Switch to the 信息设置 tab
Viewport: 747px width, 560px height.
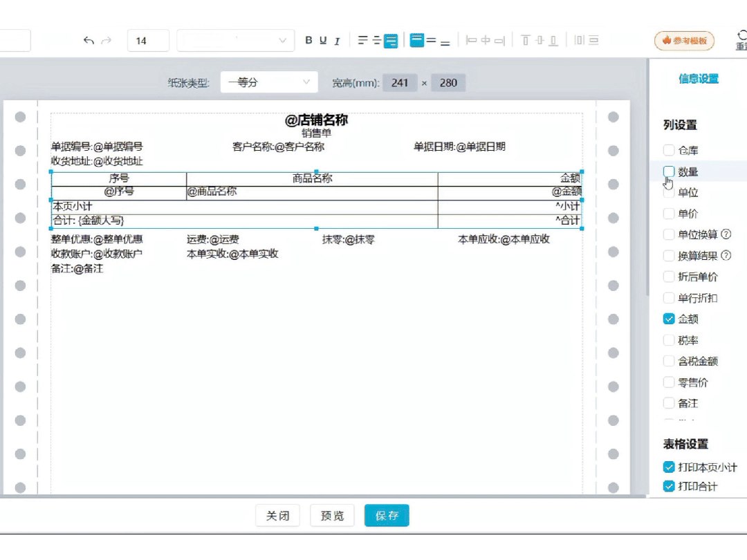(699, 79)
